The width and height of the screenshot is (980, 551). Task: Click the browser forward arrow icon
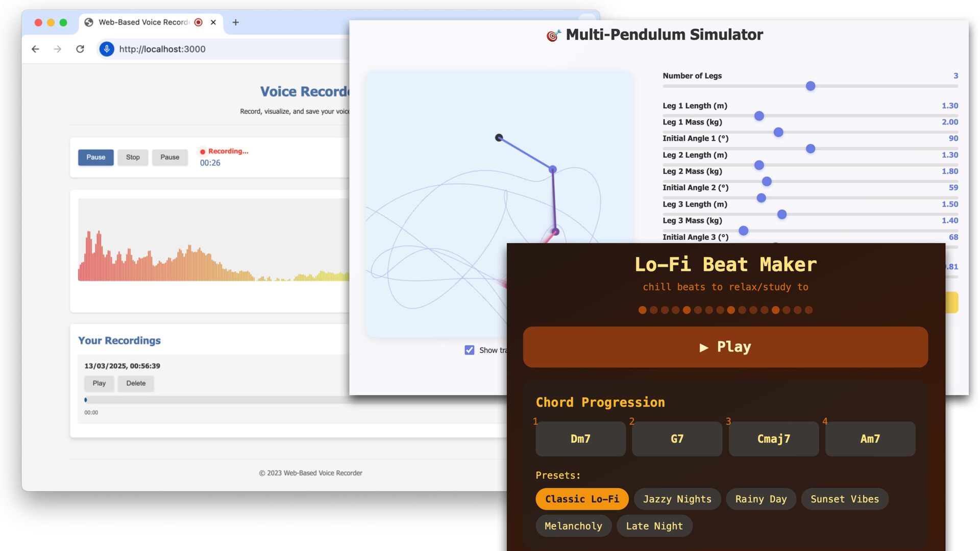pyautogui.click(x=58, y=49)
